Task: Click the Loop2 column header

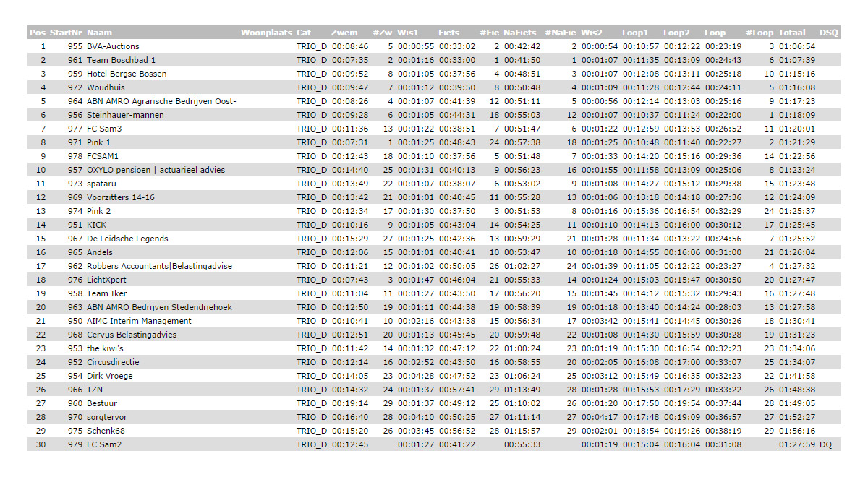Action: click(x=677, y=33)
